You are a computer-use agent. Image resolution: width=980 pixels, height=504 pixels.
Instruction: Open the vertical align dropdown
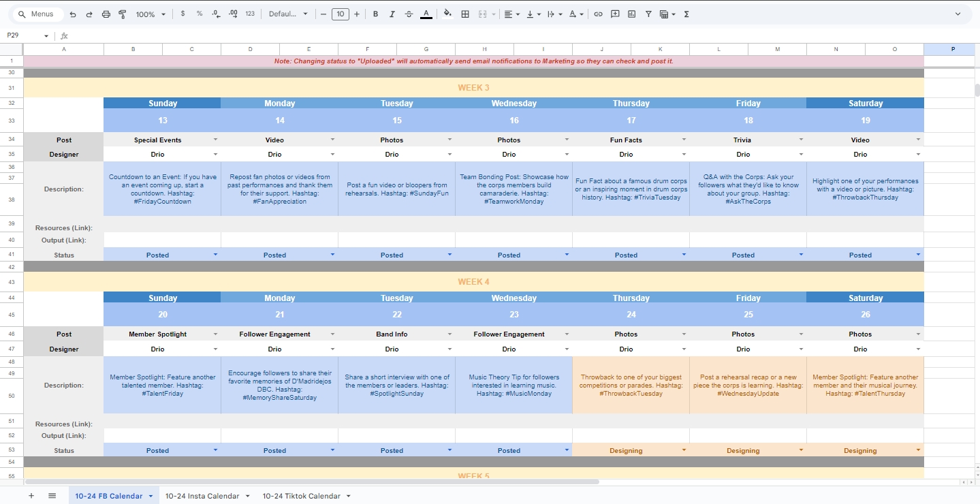pos(533,14)
